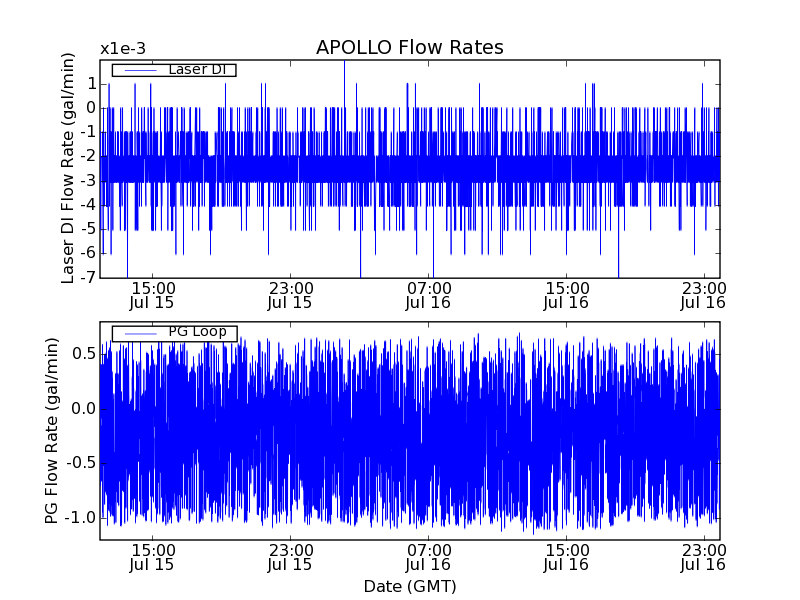Click top plot's "07:00 Jul 16" tick label
Viewport: 800px width, 600px height.
point(428,294)
